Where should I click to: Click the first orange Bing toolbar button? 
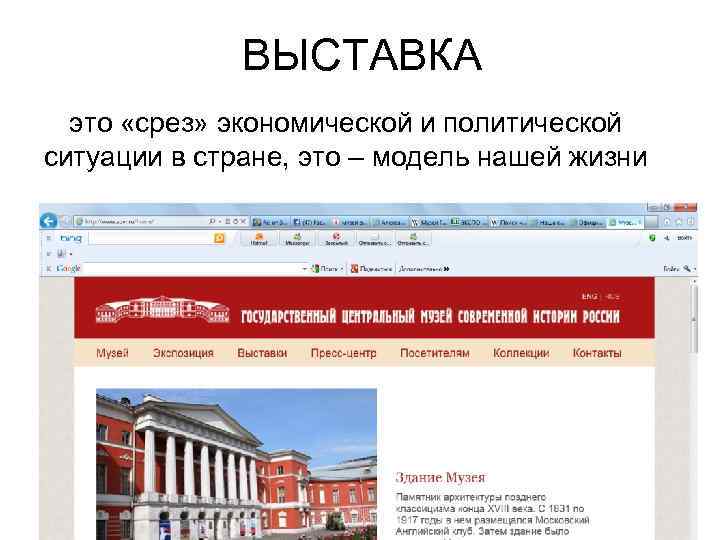point(259,239)
